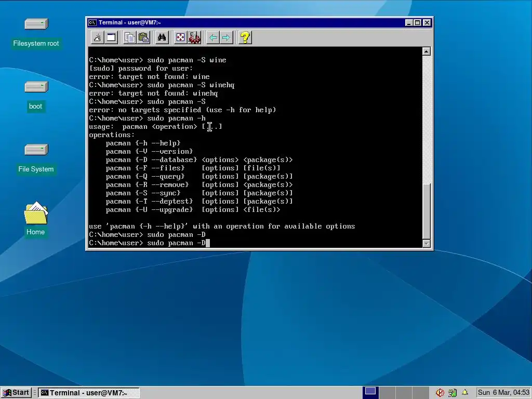Click the terminal vertical scrollbar thumb
532x399 pixels.
pos(427,211)
